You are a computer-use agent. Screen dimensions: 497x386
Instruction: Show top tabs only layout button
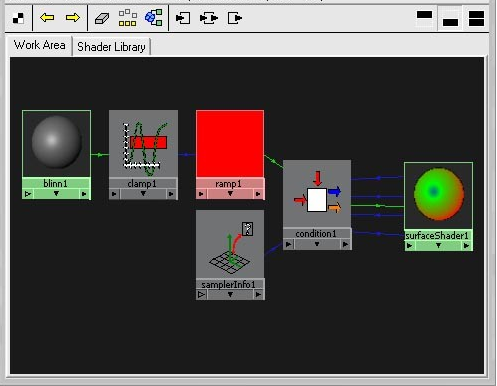click(x=424, y=18)
